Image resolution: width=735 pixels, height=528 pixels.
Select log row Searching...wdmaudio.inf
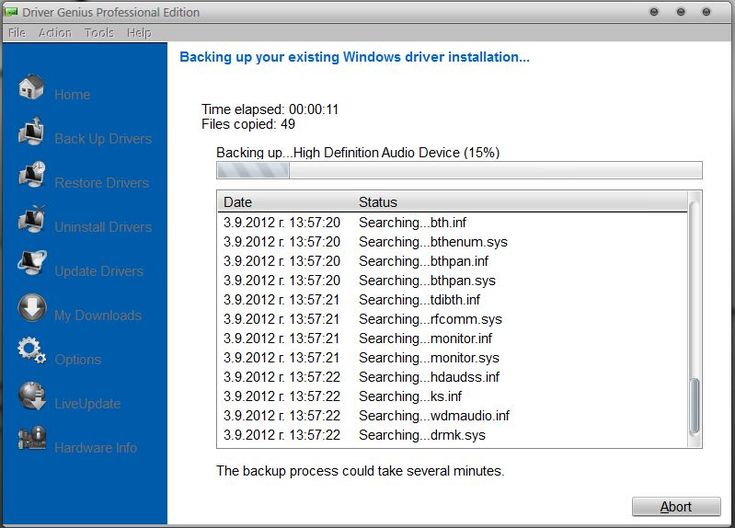(x=452, y=415)
